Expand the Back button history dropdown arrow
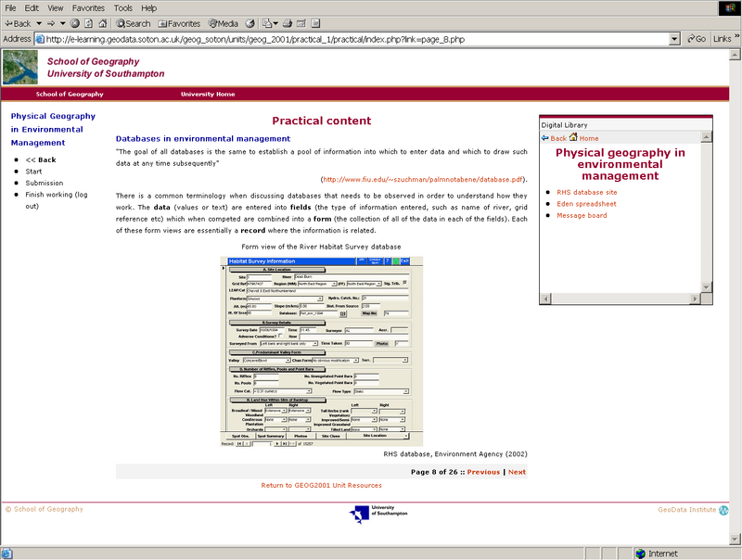742x560 pixels. click(39, 23)
